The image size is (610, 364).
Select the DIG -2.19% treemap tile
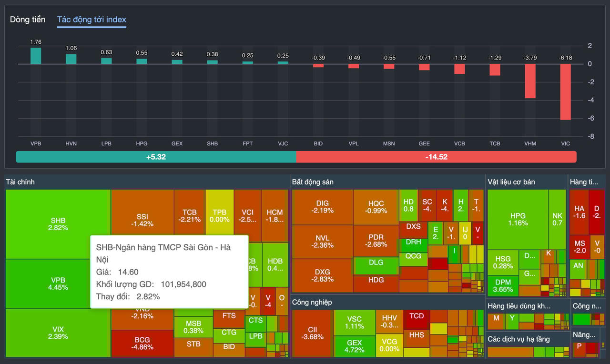point(322,207)
